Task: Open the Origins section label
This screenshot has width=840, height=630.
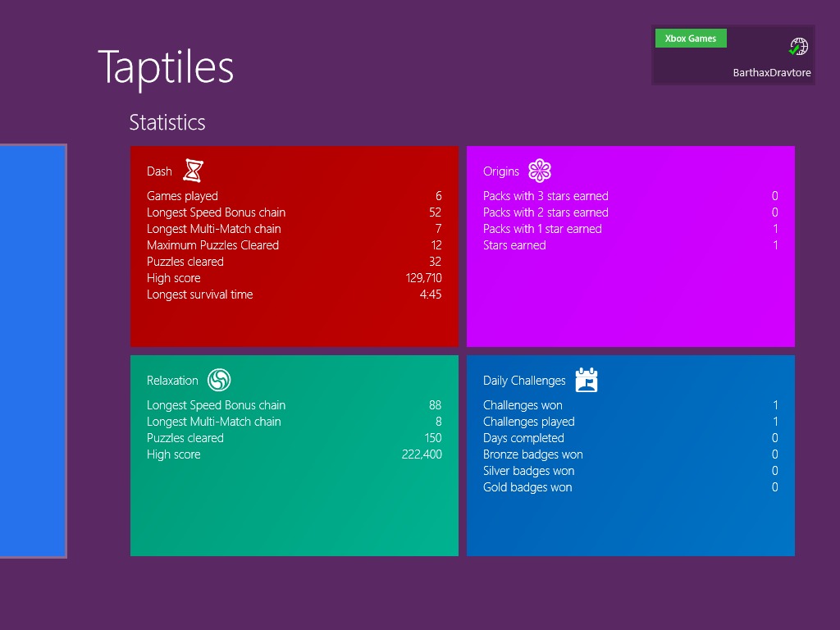Action: [x=500, y=171]
